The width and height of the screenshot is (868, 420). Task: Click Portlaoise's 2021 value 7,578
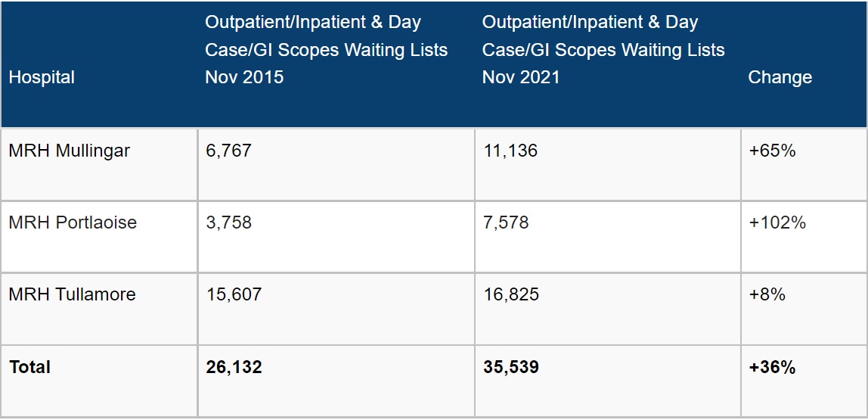(506, 222)
